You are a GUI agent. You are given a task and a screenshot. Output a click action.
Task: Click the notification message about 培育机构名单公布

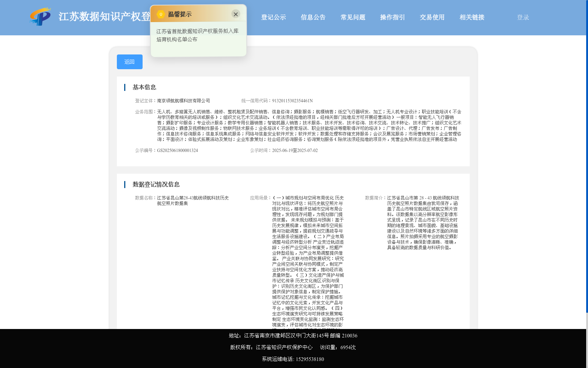[198, 35]
